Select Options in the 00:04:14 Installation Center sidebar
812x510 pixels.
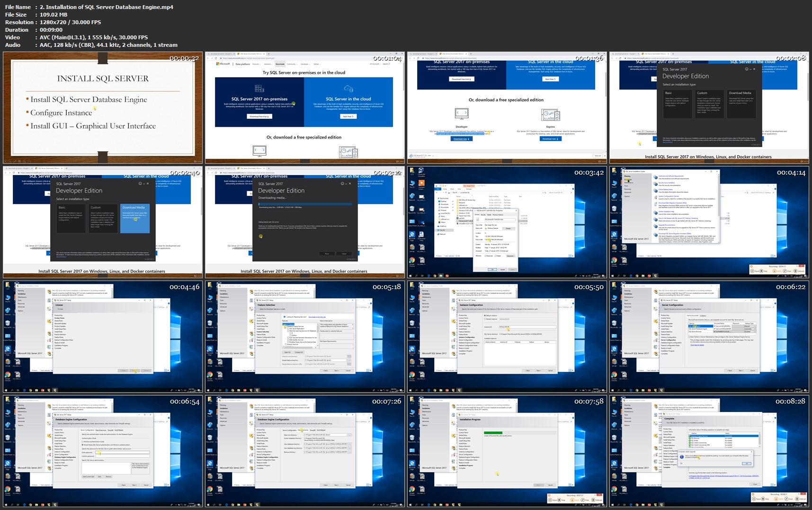coord(627,196)
